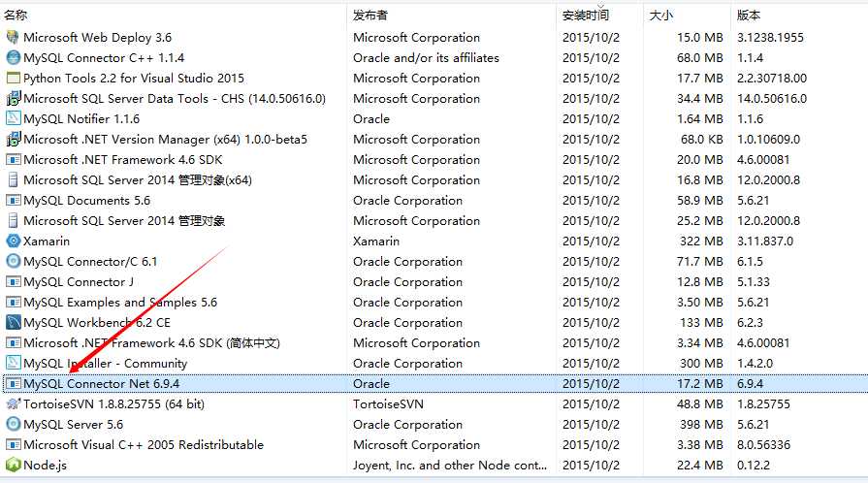Click the 68.0 KB size cell
The width and height of the screenshot is (868, 483).
pyautogui.click(x=701, y=139)
